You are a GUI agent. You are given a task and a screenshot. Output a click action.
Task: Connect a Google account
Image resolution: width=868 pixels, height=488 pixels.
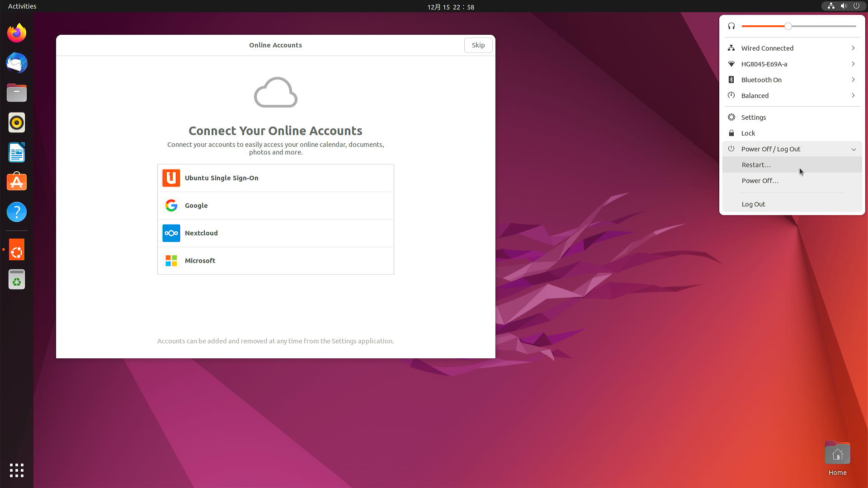click(x=275, y=206)
